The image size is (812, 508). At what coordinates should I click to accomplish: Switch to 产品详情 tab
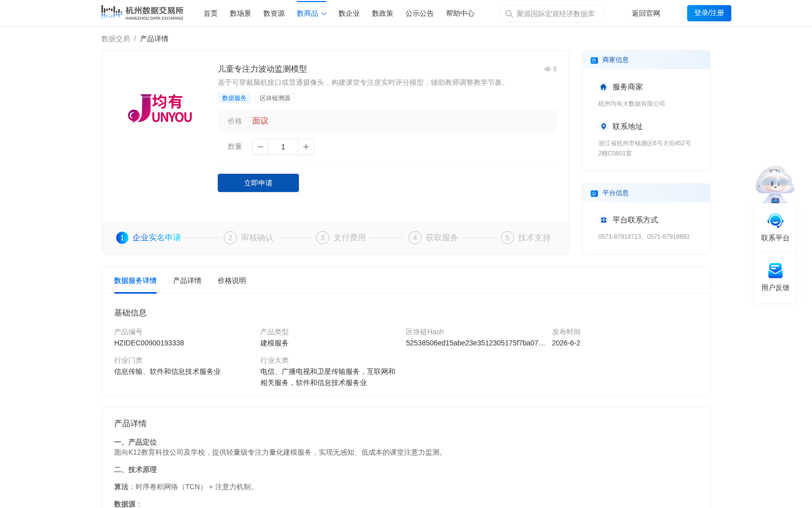[187, 280]
